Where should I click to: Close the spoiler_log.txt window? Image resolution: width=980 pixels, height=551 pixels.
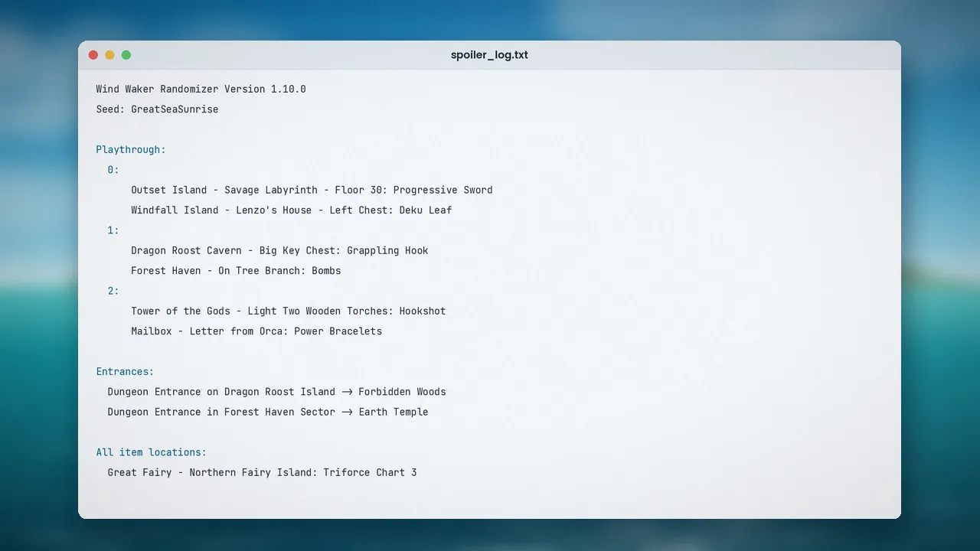pyautogui.click(x=93, y=55)
